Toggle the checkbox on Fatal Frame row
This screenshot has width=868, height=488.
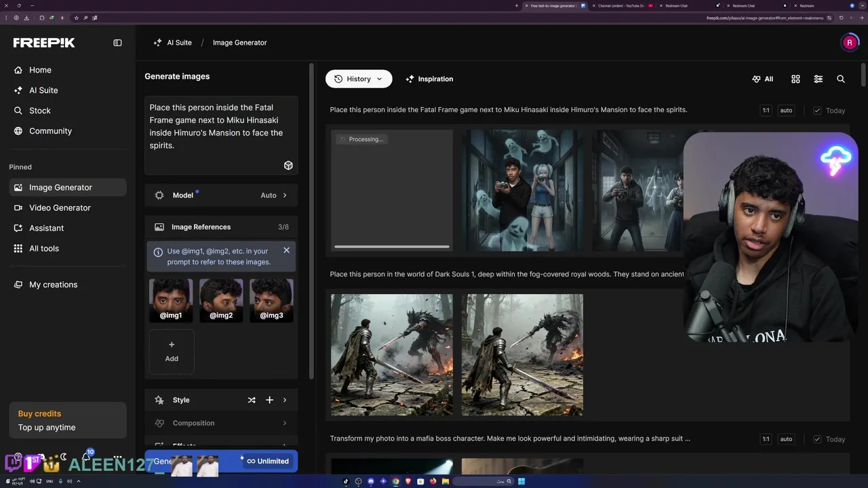point(817,110)
